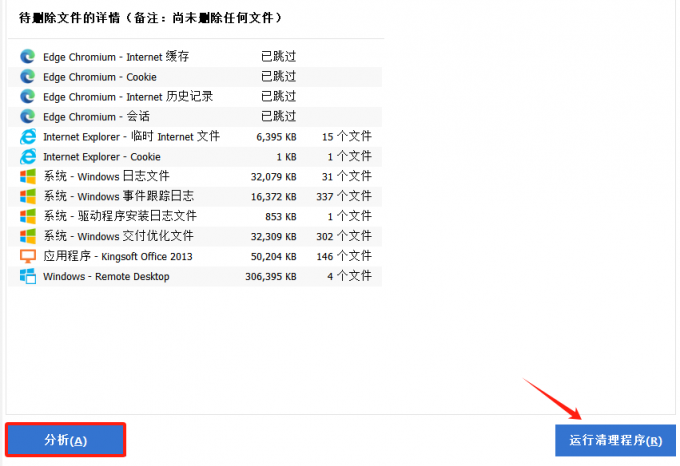Select 应用程序 - Kingsoft Office 2013 entry
This screenshot has height=466, width=680.
point(195,256)
